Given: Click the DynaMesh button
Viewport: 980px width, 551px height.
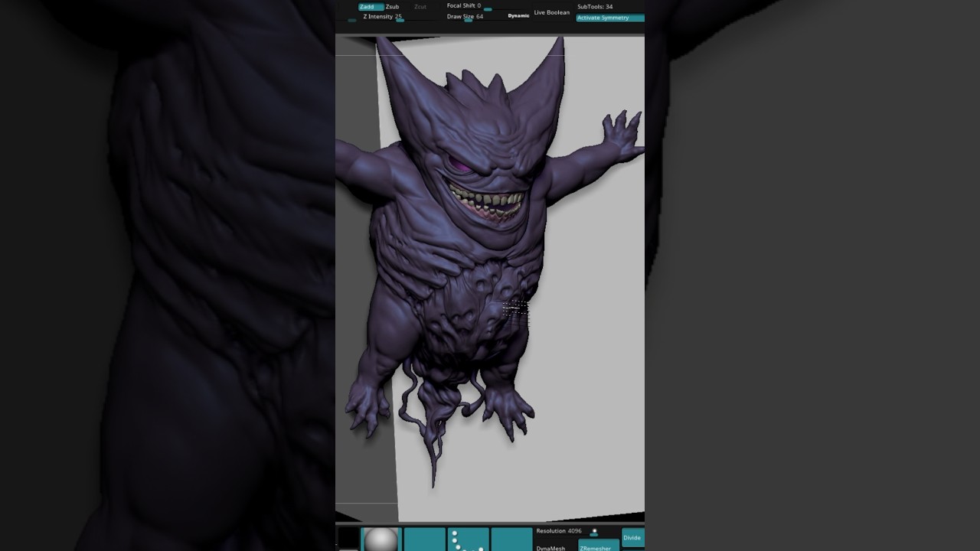Looking at the screenshot, I should click(550, 547).
